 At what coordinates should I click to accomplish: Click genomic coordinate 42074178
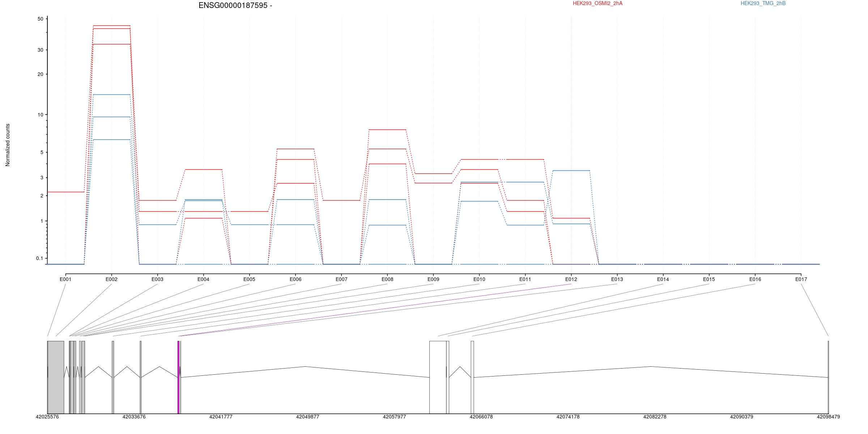click(568, 417)
